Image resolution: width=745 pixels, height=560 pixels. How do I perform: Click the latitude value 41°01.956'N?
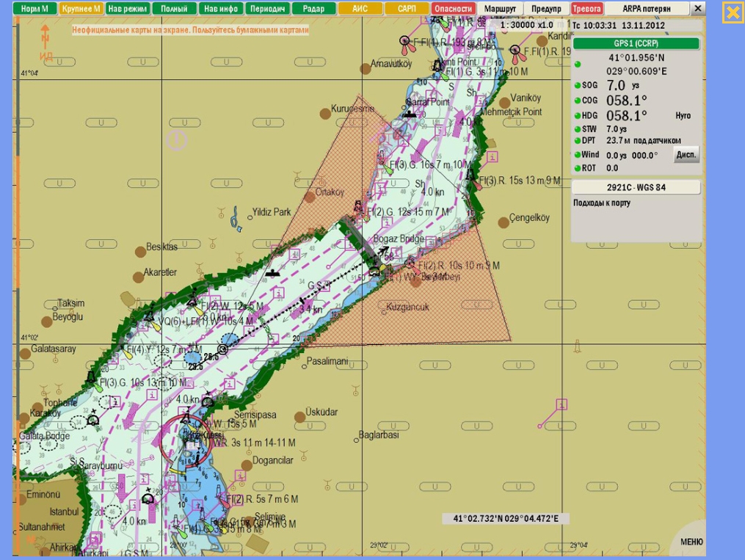pyautogui.click(x=636, y=58)
